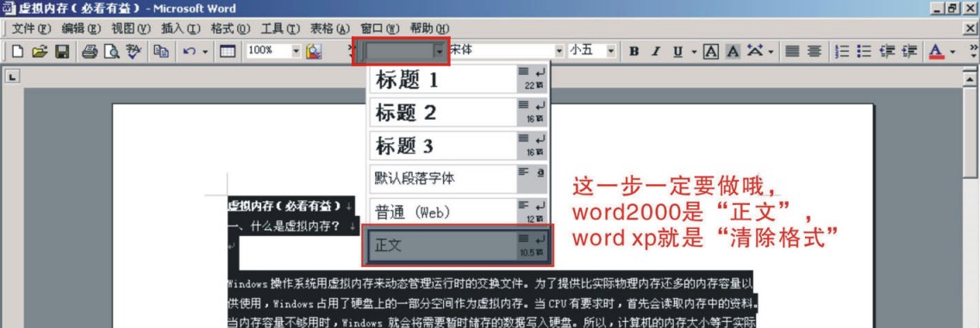
Task: Open the 视图 menu
Action: [x=131, y=28]
